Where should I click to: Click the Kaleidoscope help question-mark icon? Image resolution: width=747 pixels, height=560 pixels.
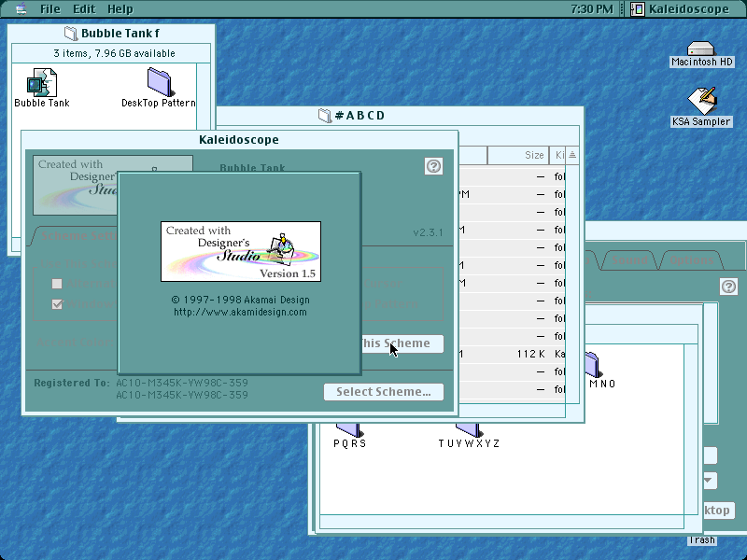(433, 166)
